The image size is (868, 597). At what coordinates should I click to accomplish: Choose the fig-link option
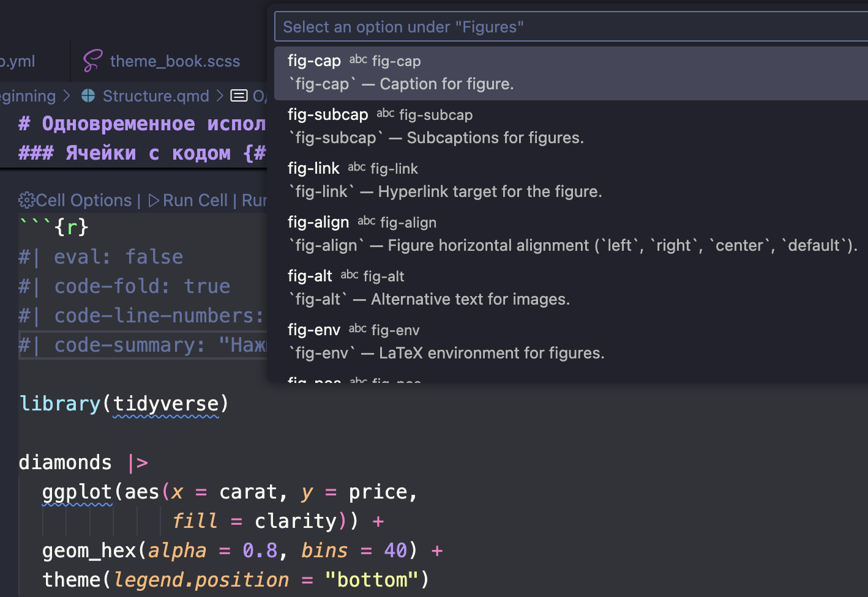tap(571, 180)
